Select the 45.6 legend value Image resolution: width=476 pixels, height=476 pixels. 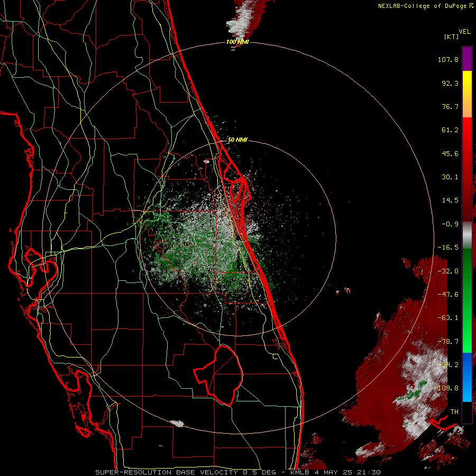450,153
